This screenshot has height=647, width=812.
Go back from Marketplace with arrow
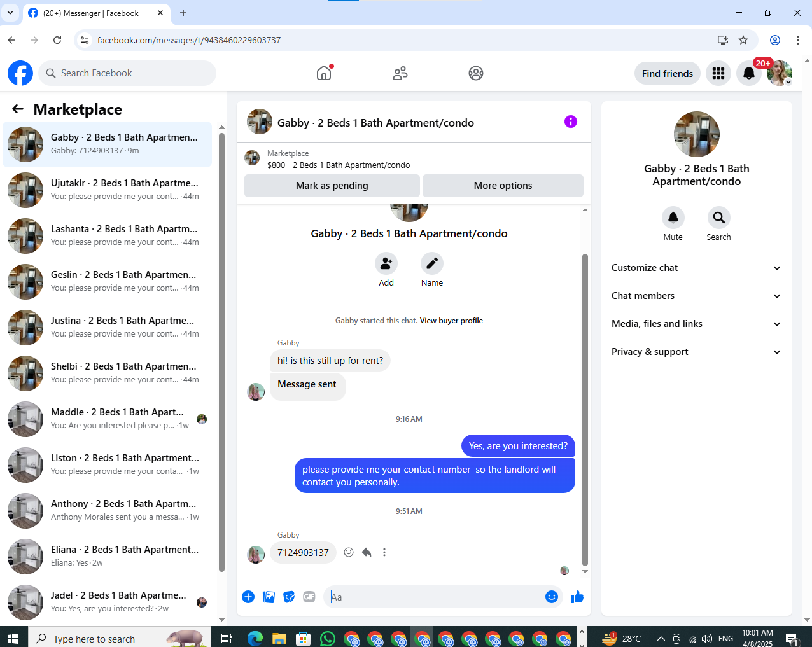click(18, 109)
